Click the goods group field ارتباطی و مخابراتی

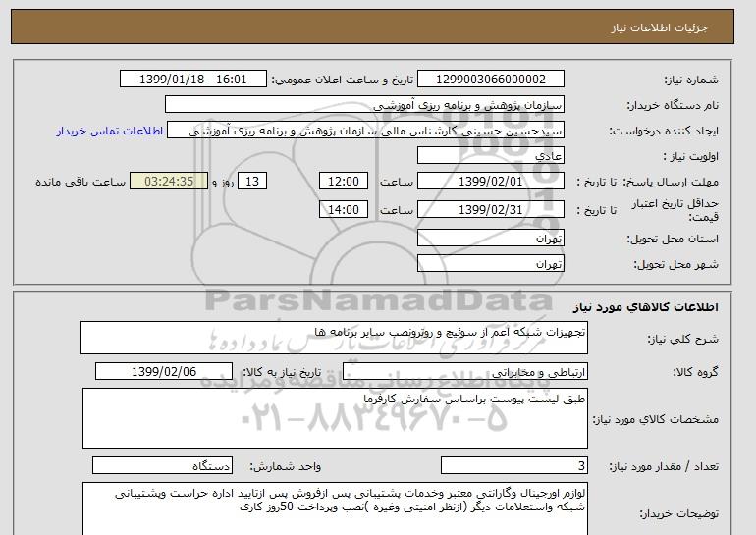[x=464, y=372]
